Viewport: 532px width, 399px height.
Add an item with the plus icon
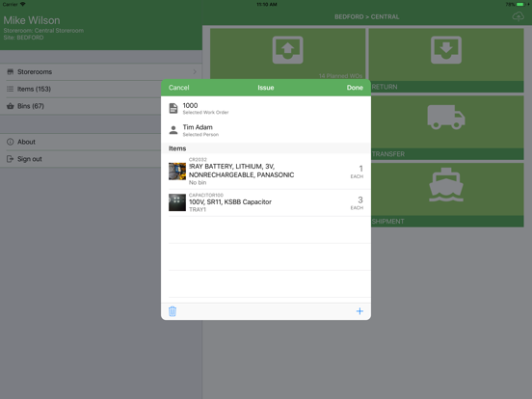(359, 311)
